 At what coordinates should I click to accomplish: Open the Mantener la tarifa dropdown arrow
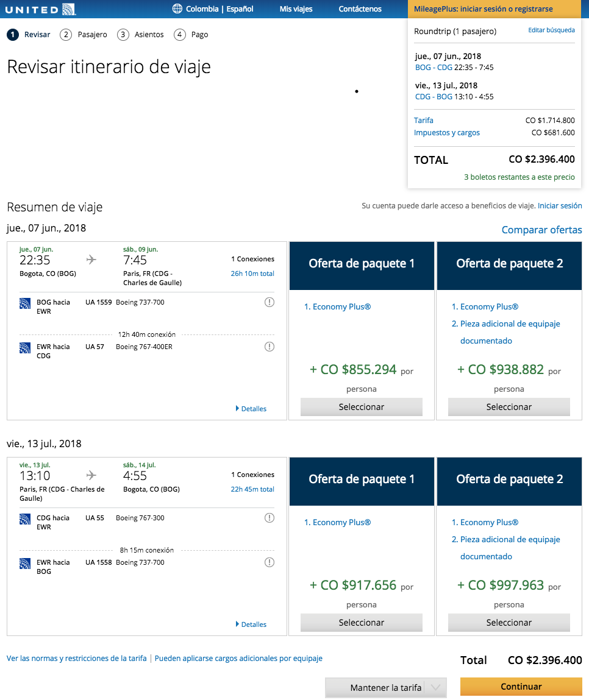(x=435, y=688)
